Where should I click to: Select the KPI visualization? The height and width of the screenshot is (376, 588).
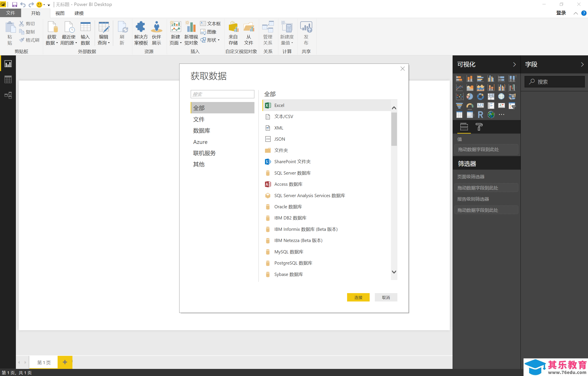[x=501, y=106]
